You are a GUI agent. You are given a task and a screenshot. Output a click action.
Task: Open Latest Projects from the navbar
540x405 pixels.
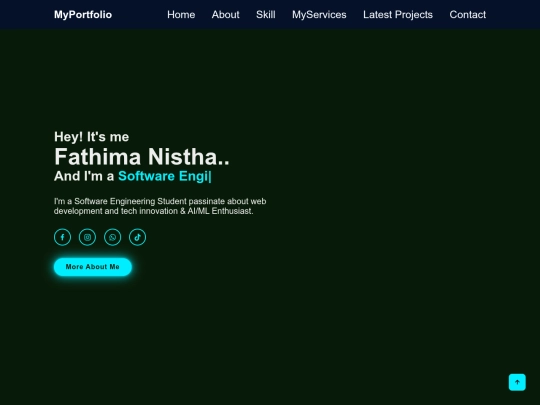tap(398, 14)
